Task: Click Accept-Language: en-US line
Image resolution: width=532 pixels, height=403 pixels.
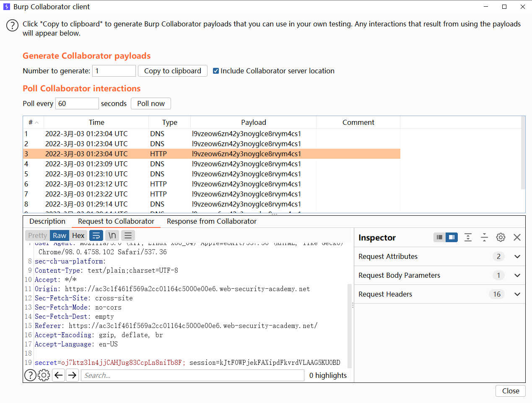Action: (76, 344)
